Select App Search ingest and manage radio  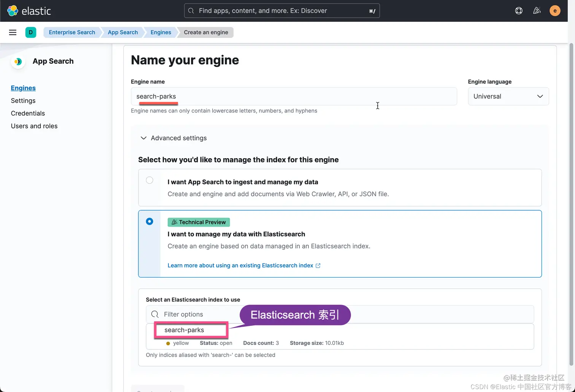click(149, 180)
